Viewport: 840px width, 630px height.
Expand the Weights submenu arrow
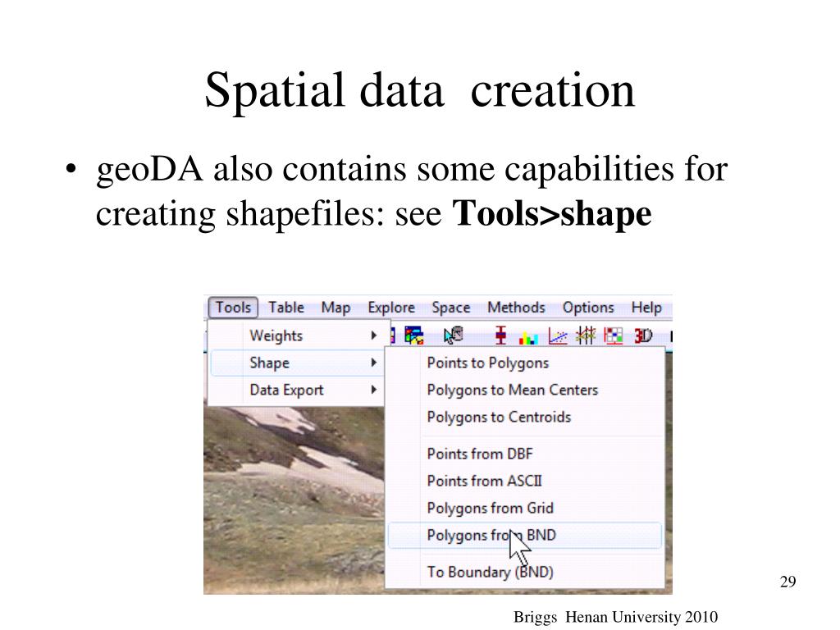374,336
